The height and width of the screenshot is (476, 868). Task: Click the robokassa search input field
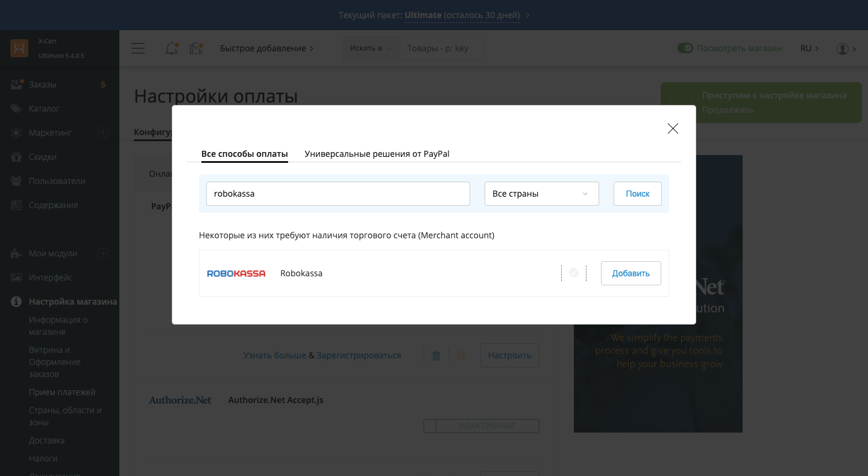coord(338,194)
